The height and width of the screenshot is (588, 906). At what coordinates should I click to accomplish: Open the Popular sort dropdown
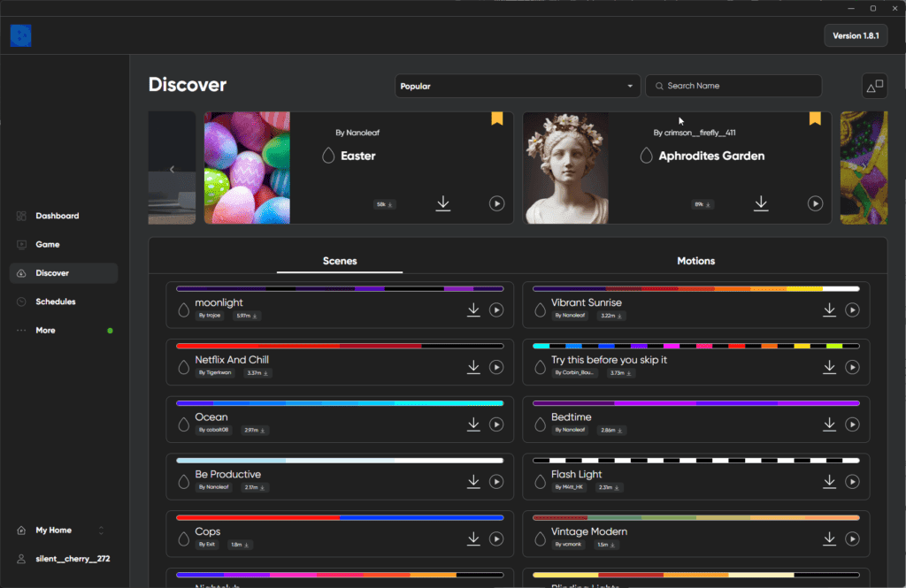pyautogui.click(x=518, y=86)
